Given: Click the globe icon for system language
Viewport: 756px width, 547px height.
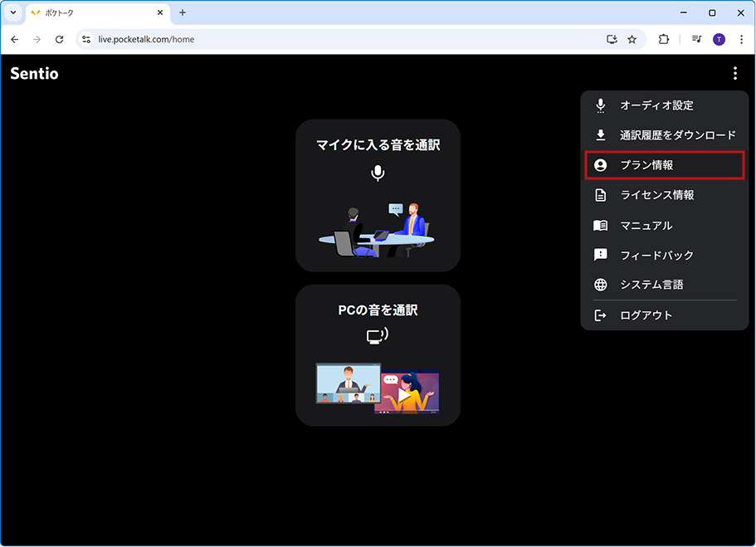Looking at the screenshot, I should click(x=600, y=285).
